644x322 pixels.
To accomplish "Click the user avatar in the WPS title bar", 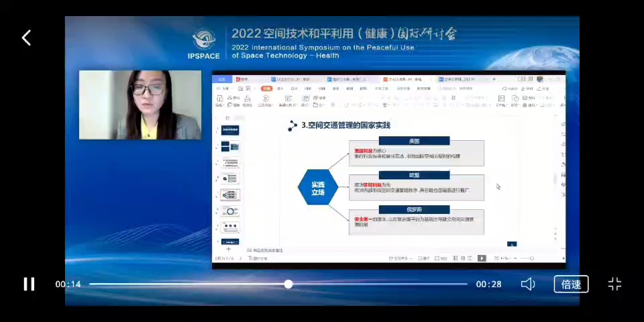I will point(539,79).
